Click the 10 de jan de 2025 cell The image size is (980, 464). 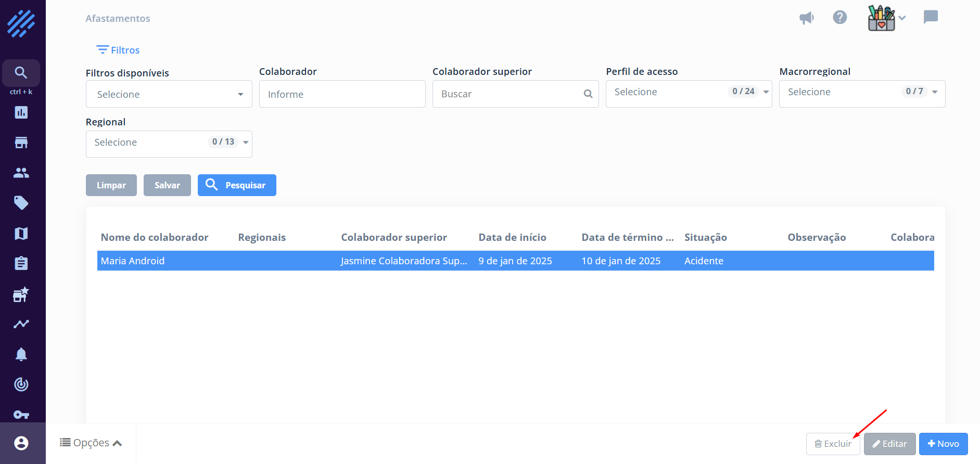(621, 261)
